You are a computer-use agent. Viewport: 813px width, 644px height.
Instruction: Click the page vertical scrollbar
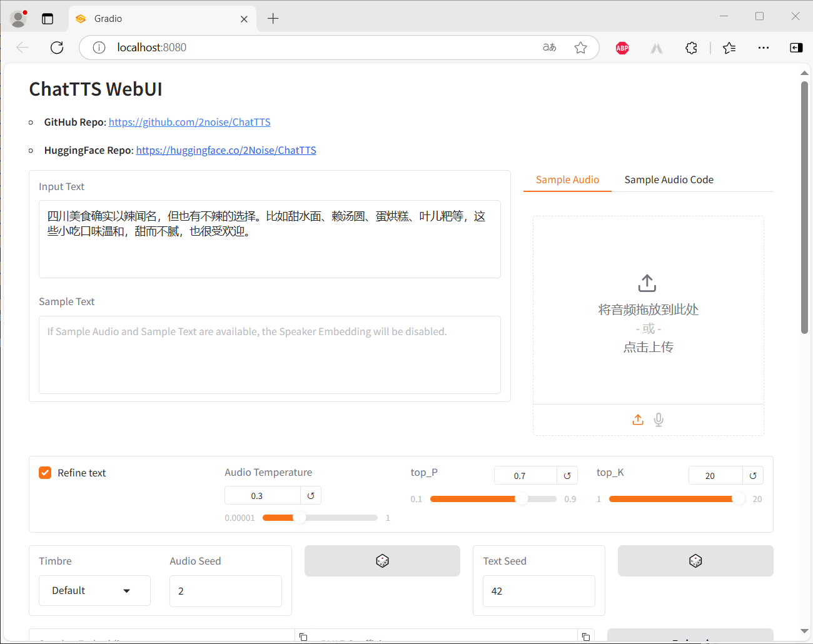click(x=804, y=208)
